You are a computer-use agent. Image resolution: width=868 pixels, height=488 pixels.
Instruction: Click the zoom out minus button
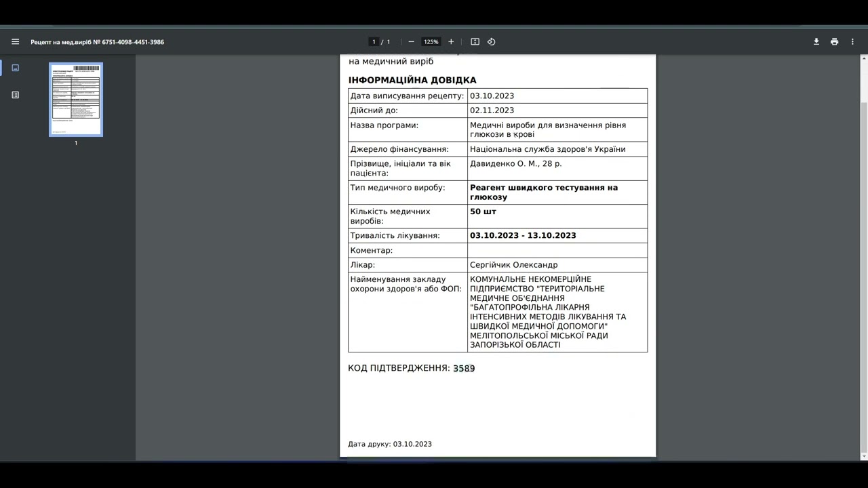pyautogui.click(x=411, y=41)
